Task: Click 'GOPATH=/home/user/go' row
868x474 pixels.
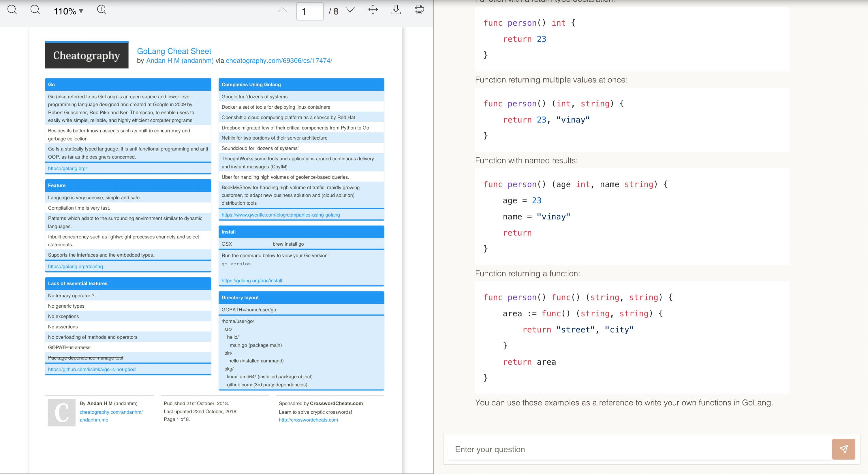Action: (301, 310)
